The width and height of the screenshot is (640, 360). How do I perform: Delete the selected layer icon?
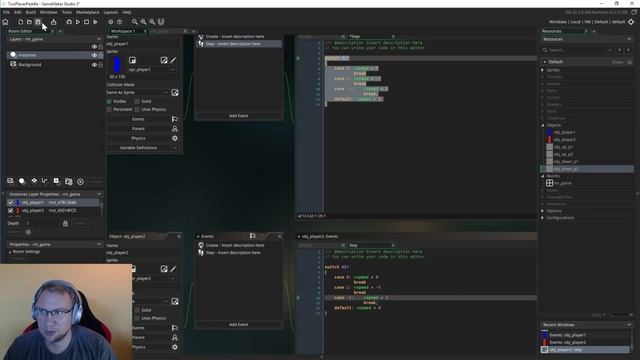click(x=80, y=182)
